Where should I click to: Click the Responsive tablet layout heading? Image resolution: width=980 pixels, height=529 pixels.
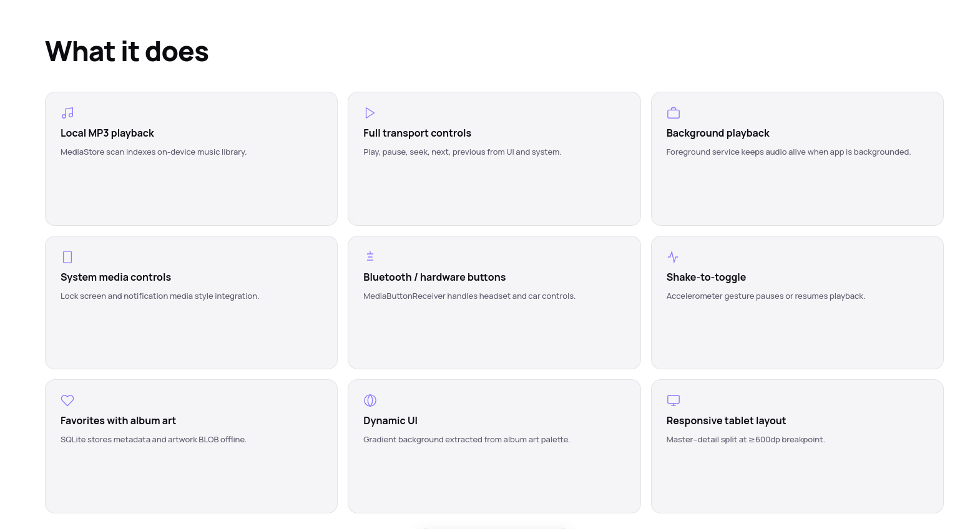[x=726, y=420]
